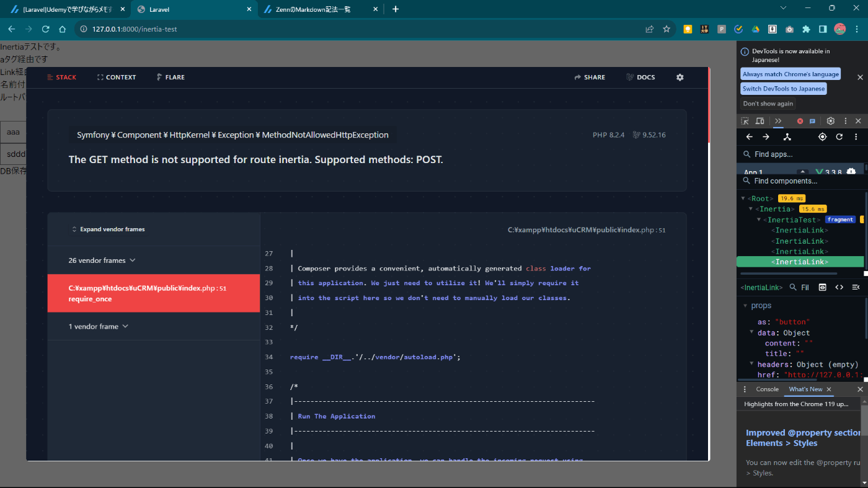Collapse the data Object property
Viewport: 868px width, 488px height.
point(752,332)
